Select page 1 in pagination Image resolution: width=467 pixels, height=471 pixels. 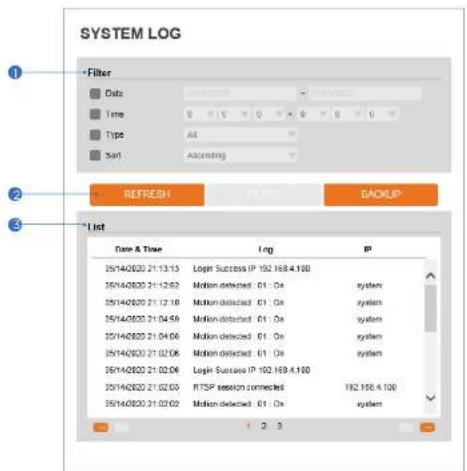tap(248, 426)
